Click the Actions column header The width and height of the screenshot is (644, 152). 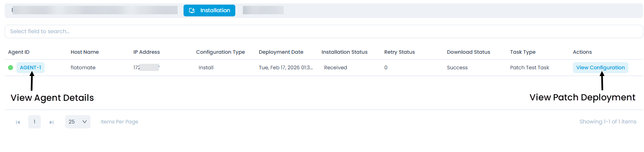[x=582, y=52]
